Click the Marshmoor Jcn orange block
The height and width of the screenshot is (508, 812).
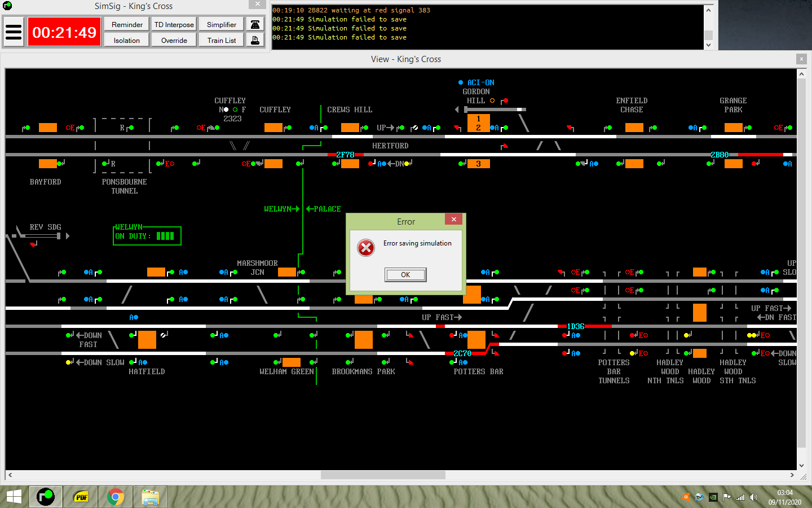coord(286,272)
